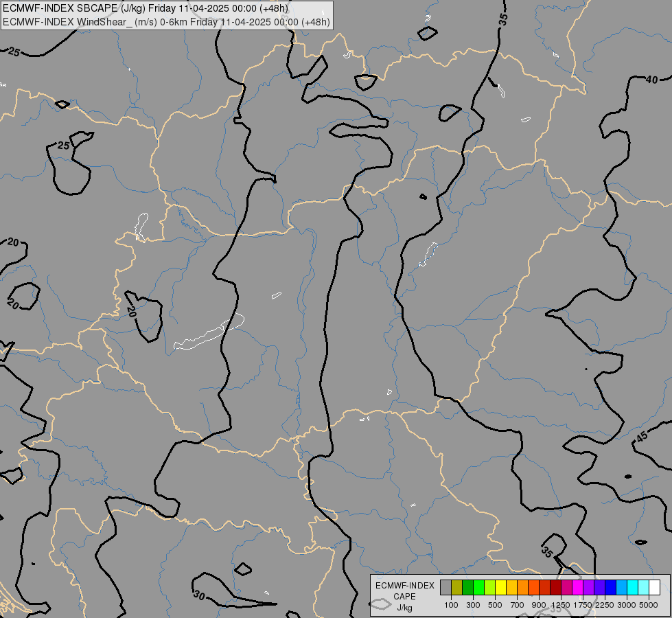
Task: Click the bright magenta legend swatch
Action: [578, 588]
